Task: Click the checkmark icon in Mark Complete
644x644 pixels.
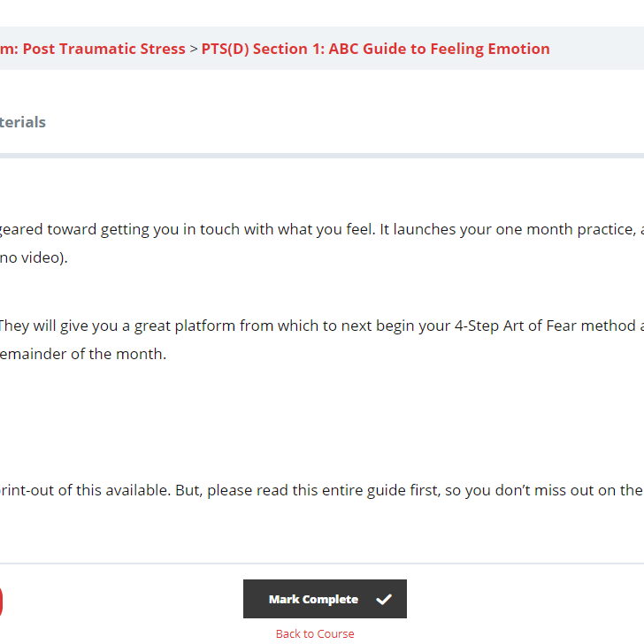Action: [x=384, y=599]
